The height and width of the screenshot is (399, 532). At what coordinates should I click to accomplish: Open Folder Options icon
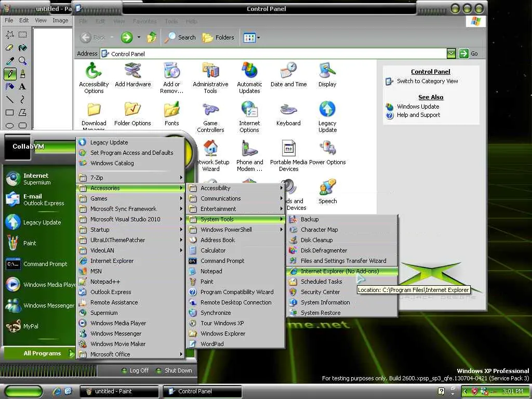pyautogui.click(x=132, y=114)
